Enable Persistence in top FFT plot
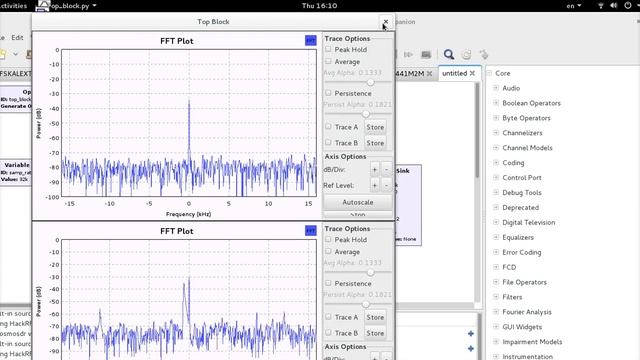 pyautogui.click(x=328, y=93)
